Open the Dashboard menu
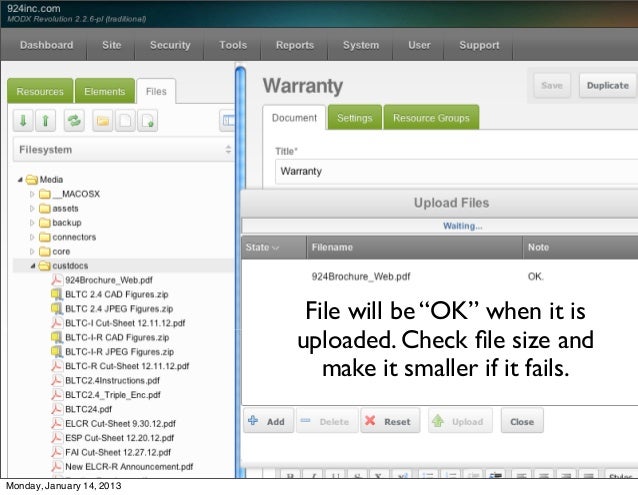The height and width of the screenshot is (495, 638). click(46, 45)
